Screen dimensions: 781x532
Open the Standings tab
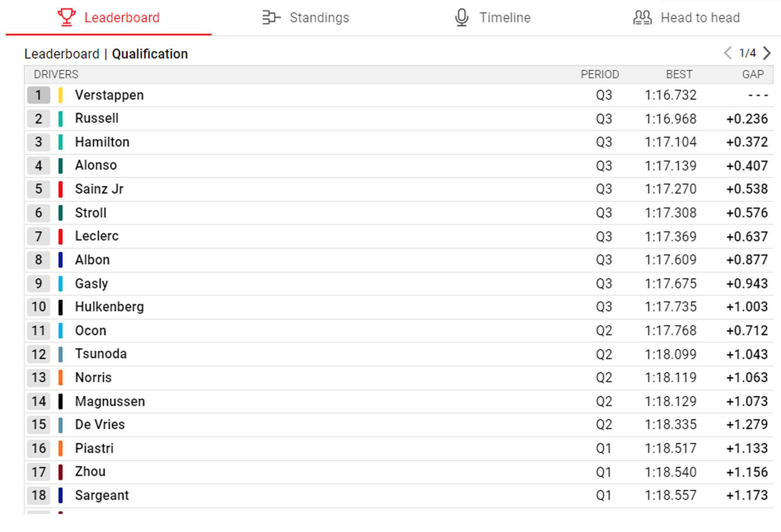(319, 17)
